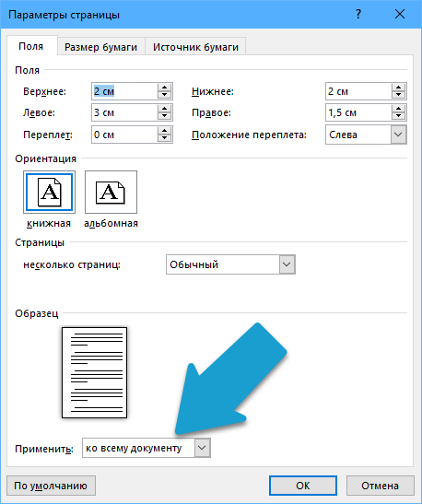Click По умолчанию button
The image size is (422, 504).
[x=51, y=486]
